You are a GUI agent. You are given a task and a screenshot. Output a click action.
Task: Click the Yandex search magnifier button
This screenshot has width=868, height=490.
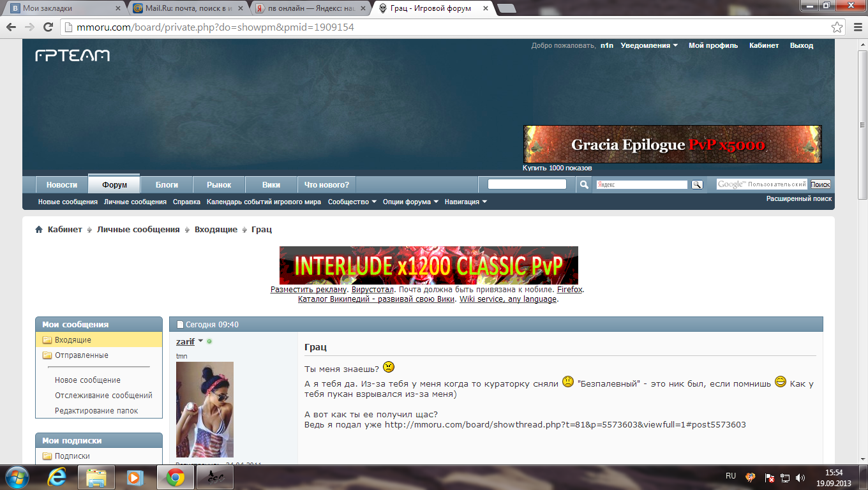click(x=697, y=184)
